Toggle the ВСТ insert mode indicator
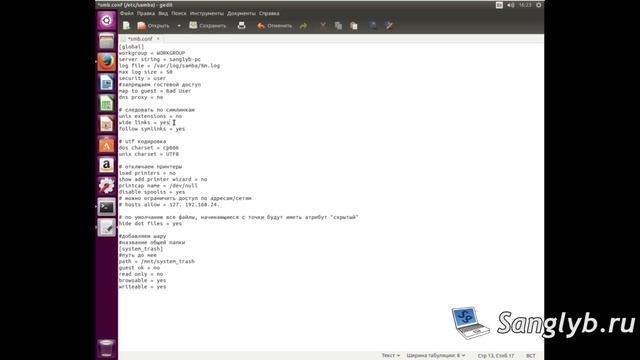Screen dimensions: 640x360 tap(531, 356)
